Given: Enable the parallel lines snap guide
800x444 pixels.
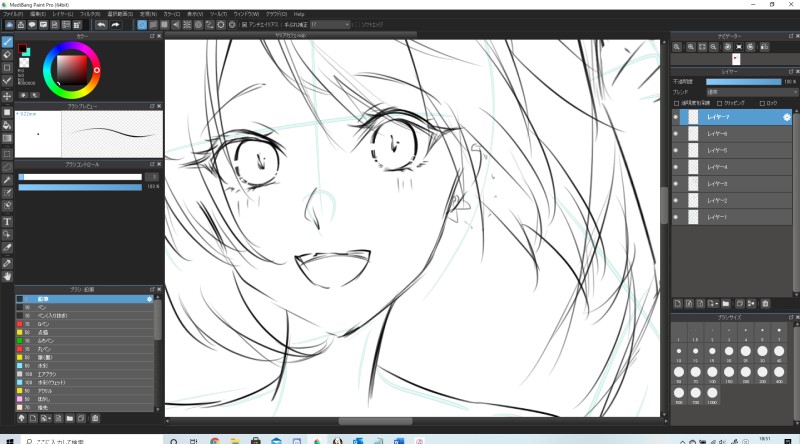Looking at the screenshot, I should (153, 24).
